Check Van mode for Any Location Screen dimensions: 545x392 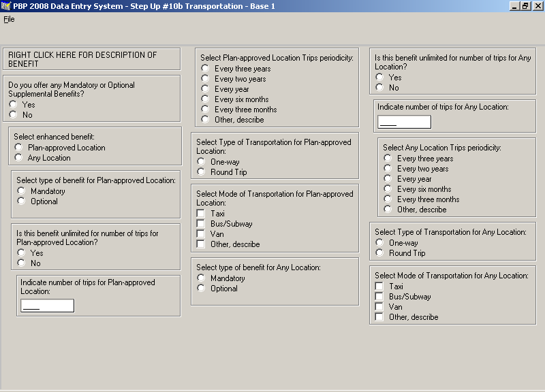tap(379, 307)
